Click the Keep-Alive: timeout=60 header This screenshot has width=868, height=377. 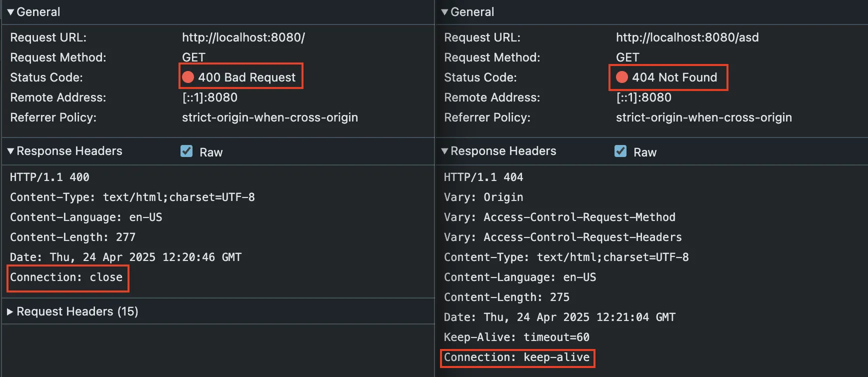coord(516,337)
